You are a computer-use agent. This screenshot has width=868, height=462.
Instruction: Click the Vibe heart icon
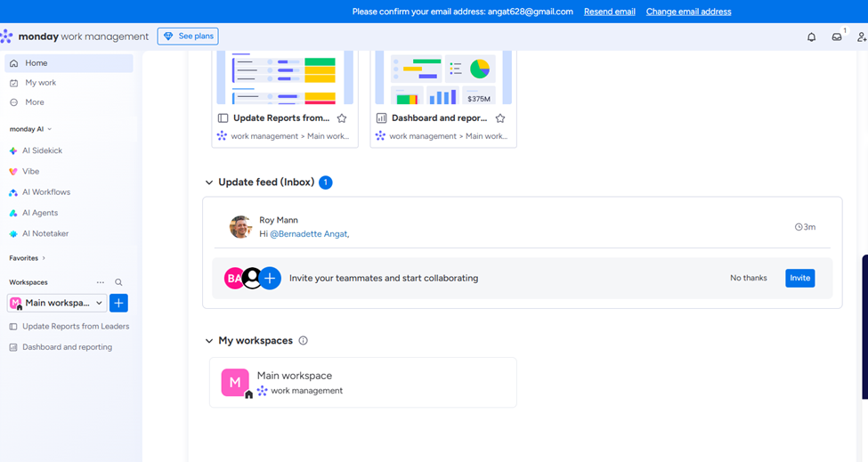click(x=13, y=172)
